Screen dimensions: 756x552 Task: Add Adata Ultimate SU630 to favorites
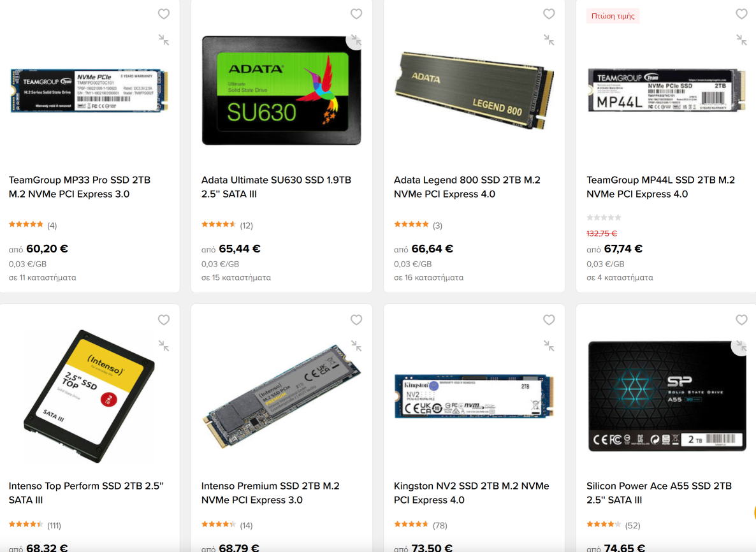point(356,14)
